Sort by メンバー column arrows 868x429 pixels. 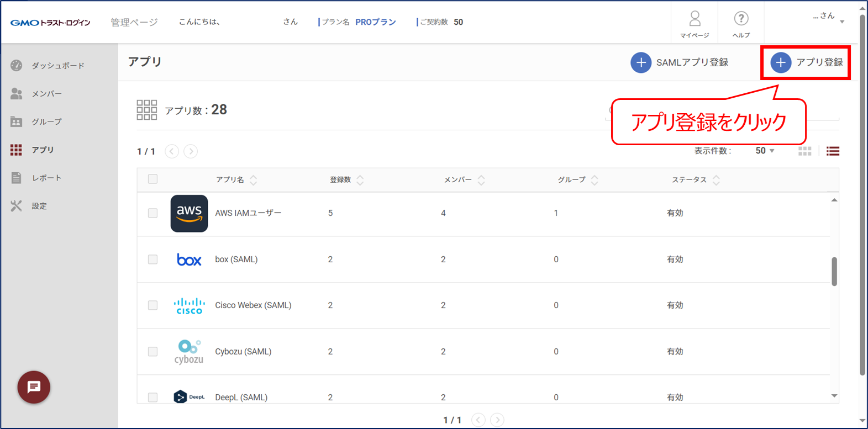(481, 180)
